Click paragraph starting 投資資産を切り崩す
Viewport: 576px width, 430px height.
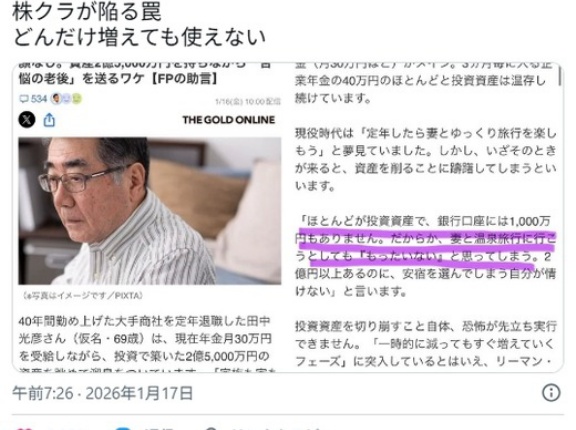tap(425, 344)
